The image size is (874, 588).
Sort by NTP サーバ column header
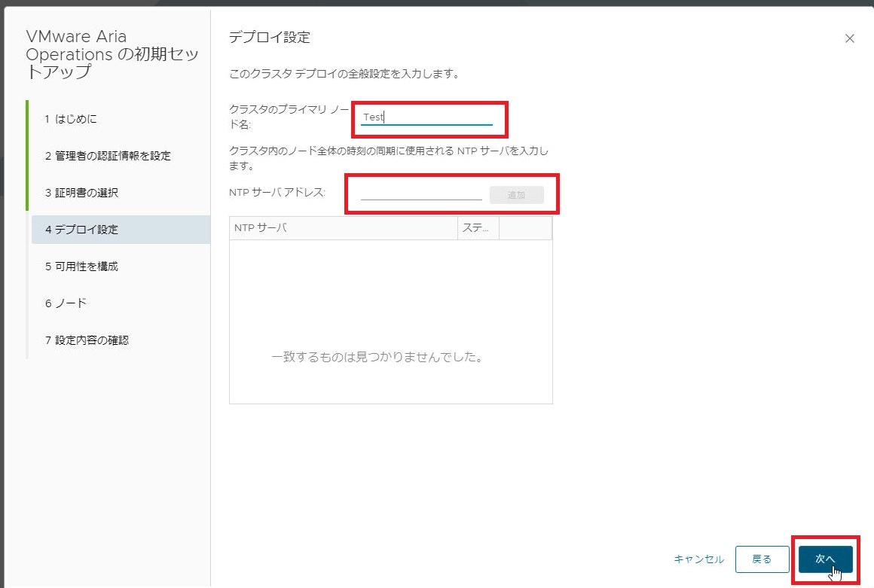point(344,227)
